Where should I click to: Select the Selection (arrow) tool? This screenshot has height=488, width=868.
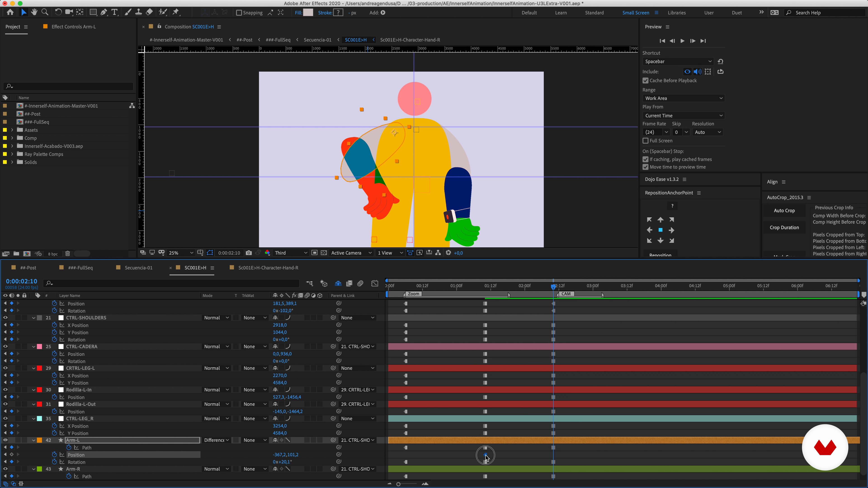click(x=24, y=12)
